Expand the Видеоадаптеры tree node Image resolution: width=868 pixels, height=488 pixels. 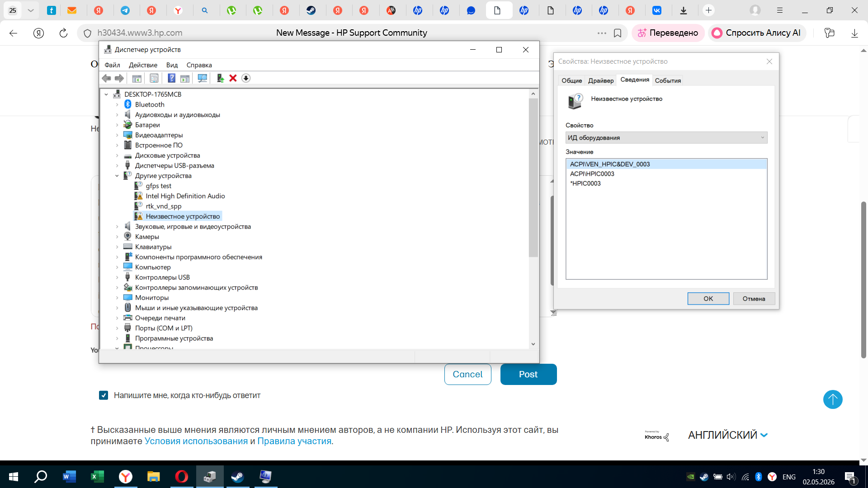click(x=117, y=135)
